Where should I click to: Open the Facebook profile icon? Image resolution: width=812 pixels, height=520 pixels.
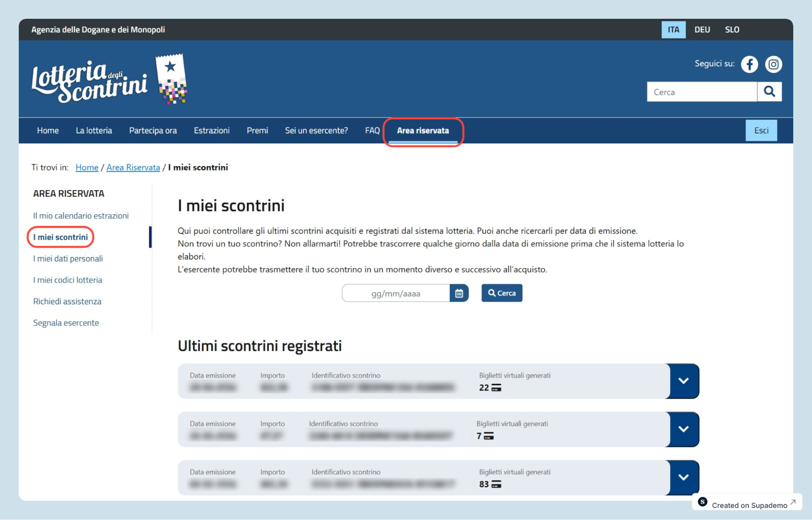click(x=749, y=64)
